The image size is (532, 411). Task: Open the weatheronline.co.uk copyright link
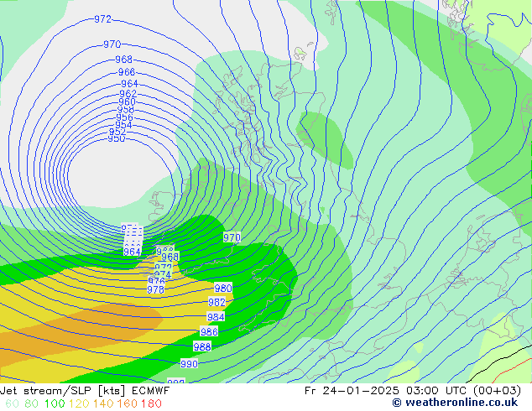455,403
